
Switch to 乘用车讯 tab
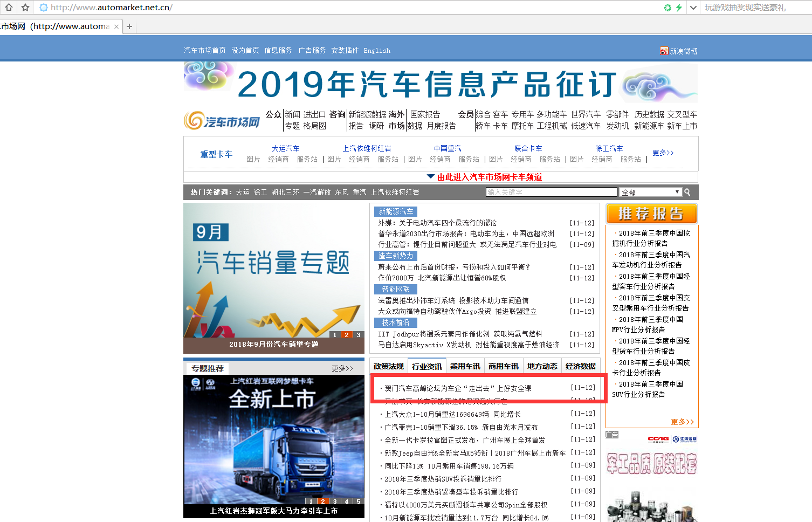pos(465,366)
